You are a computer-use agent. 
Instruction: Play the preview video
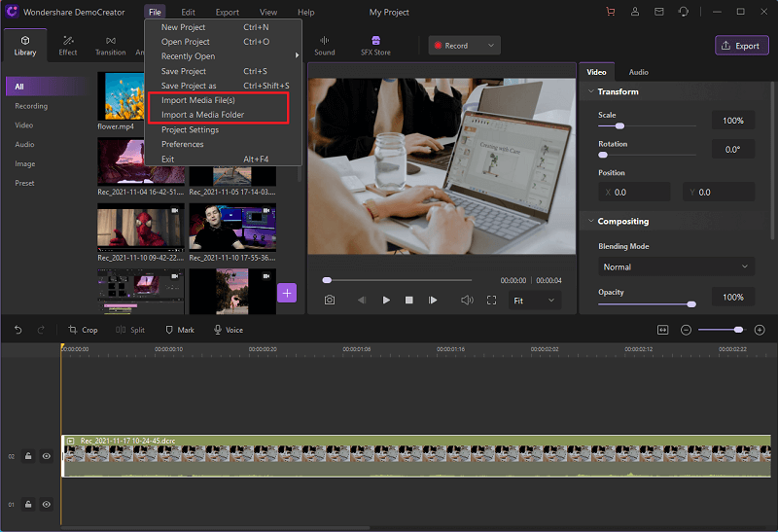[x=386, y=301]
